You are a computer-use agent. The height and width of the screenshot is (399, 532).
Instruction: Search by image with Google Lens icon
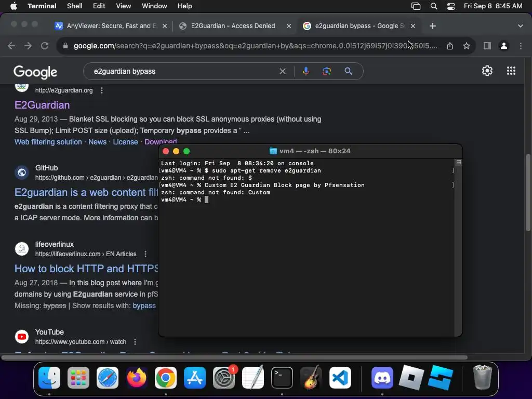point(326,71)
